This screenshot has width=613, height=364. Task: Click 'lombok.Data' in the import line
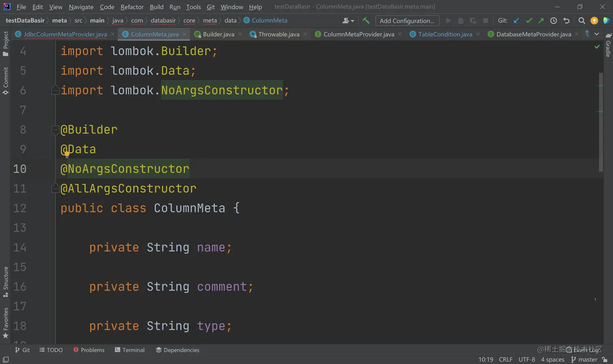pos(150,71)
